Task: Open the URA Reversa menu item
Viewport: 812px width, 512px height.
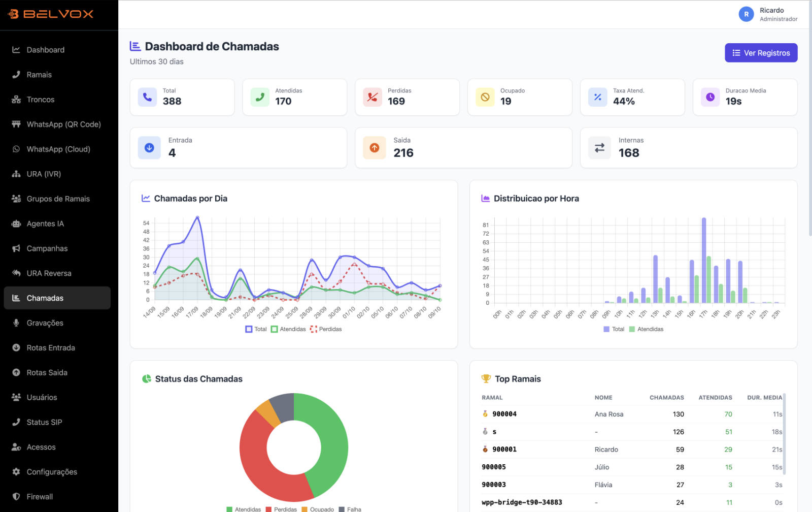Action: [57, 273]
